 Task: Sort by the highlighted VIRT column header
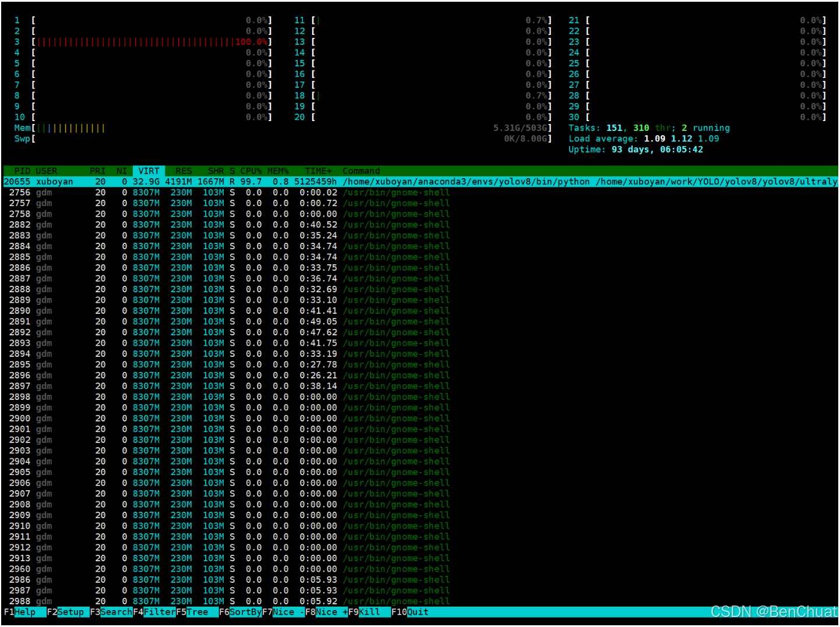pyautogui.click(x=149, y=171)
